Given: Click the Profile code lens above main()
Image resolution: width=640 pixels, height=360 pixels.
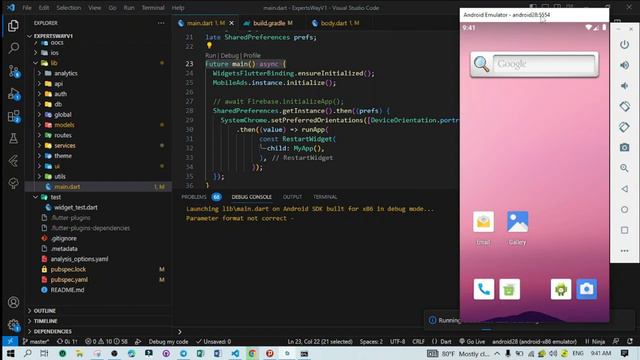Looking at the screenshot, I should pyautogui.click(x=252, y=56).
